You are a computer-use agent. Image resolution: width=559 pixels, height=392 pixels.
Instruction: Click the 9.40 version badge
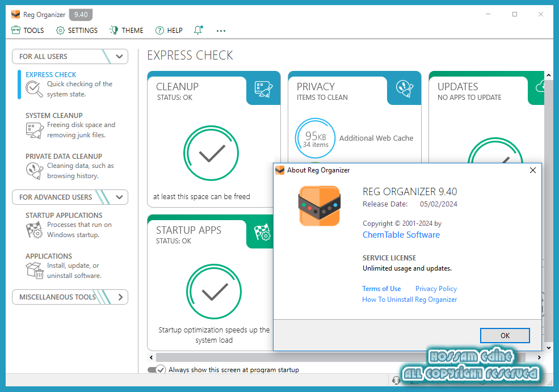pos(81,15)
